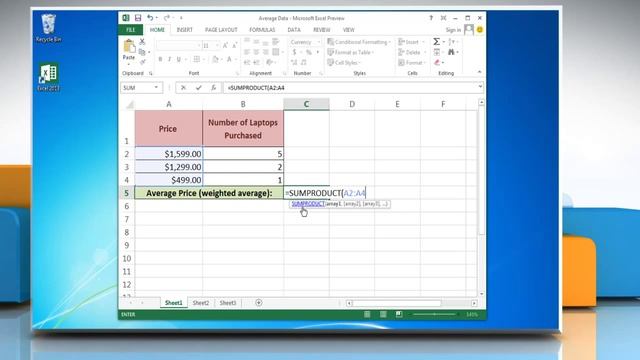Viewport: 640px width, 360px height.
Task: Open the FILE tab
Action: pyautogui.click(x=131, y=30)
